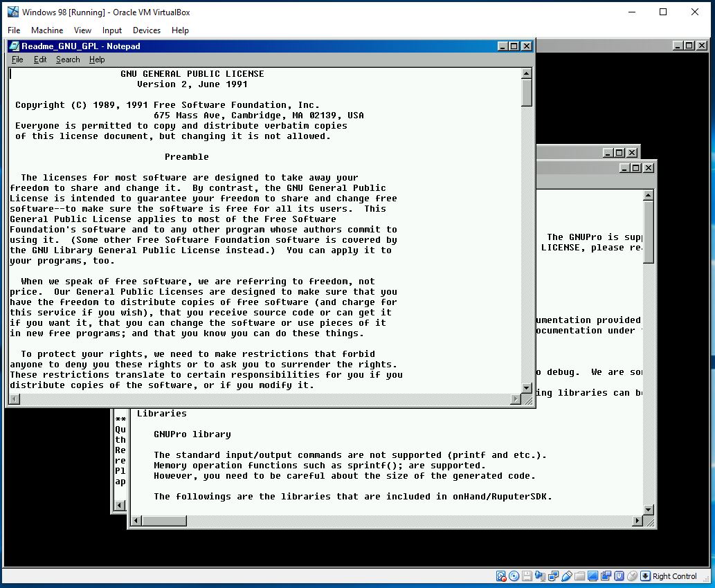Click 'Memory operation functions such as sprintf()' line
The image size is (715, 588).
click(x=319, y=466)
